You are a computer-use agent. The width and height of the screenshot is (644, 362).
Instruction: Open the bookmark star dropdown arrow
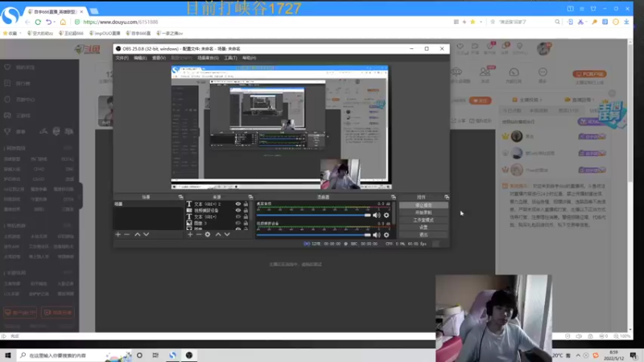[x=481, y=22]
